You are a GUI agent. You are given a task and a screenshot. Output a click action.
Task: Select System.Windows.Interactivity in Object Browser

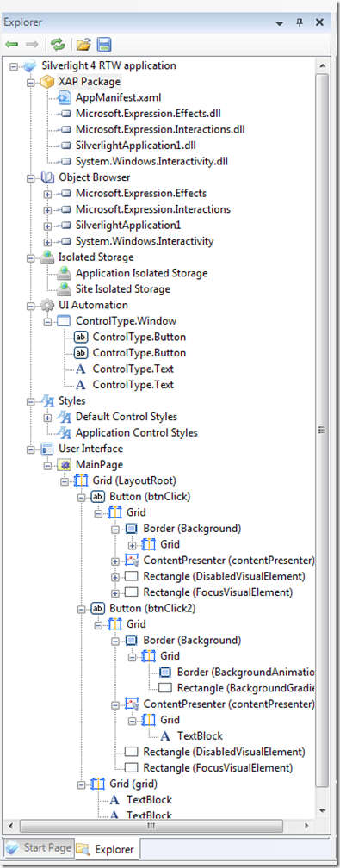click(x=144, y=241)
